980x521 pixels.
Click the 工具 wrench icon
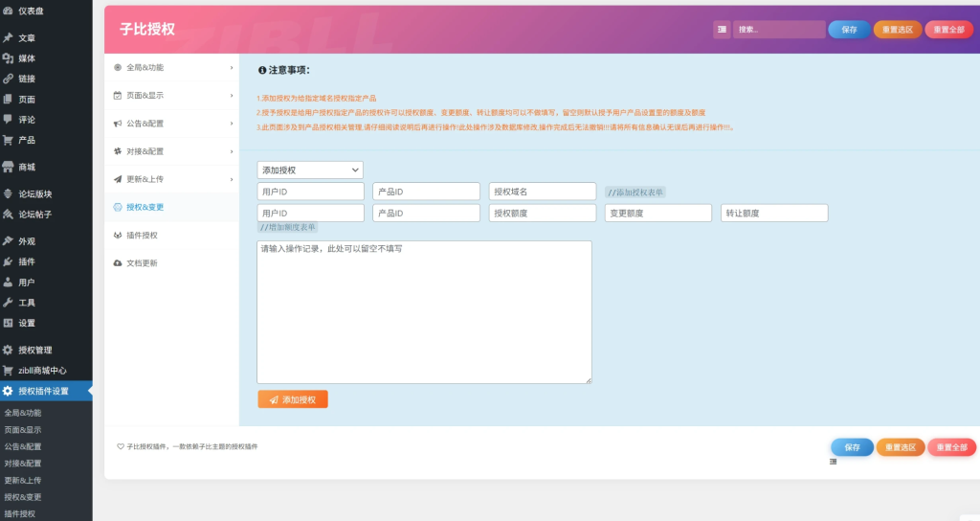pyautogui.click(x=8, y=303)
